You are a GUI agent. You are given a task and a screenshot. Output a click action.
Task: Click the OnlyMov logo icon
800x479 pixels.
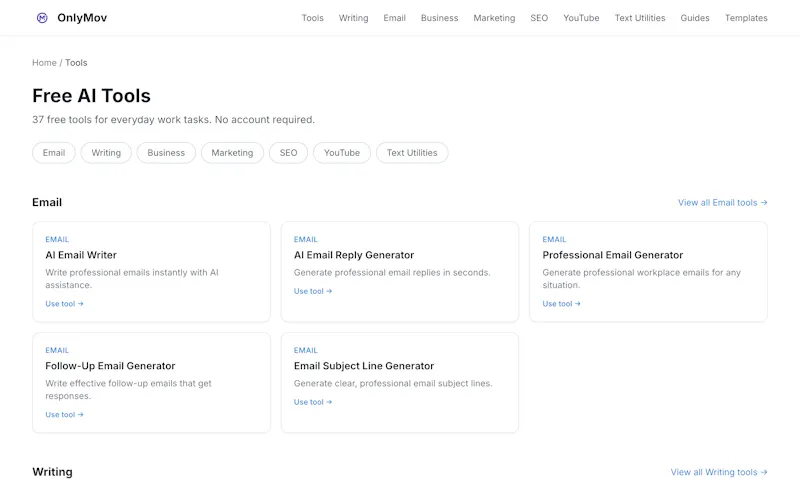[x=42, y=18]
